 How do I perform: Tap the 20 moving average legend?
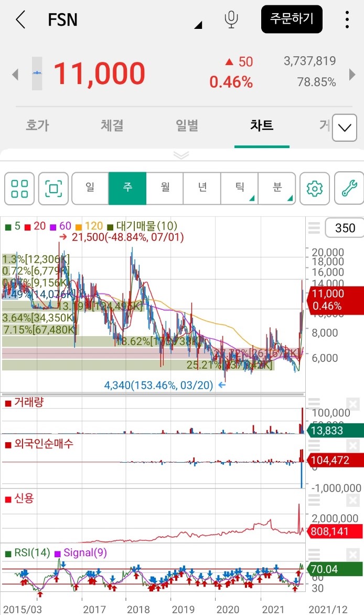[x=35, y=226]
